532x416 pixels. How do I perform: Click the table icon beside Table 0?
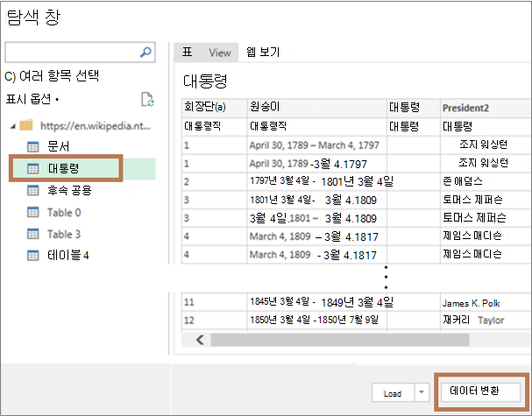[x=33, y=213]
